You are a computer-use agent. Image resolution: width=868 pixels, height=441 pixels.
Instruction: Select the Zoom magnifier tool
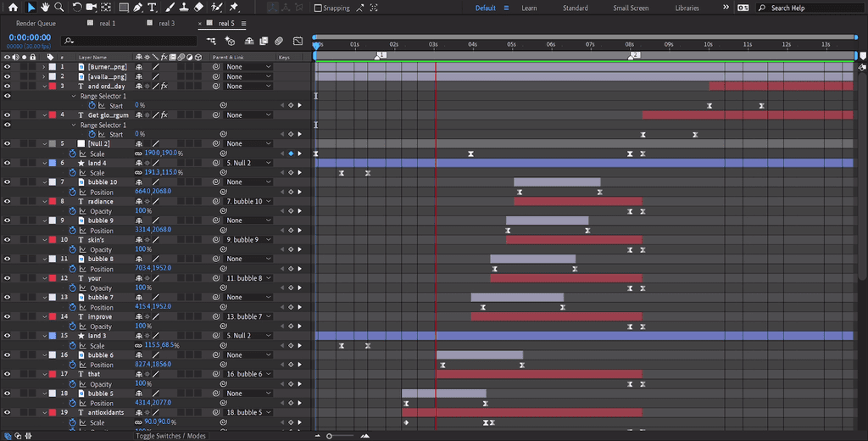(x=59, y=8)
